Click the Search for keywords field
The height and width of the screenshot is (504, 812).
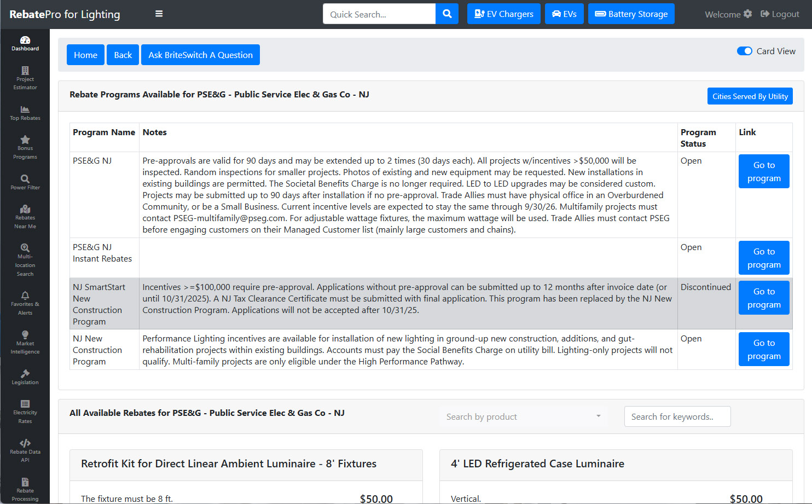[x=677, y=416]
